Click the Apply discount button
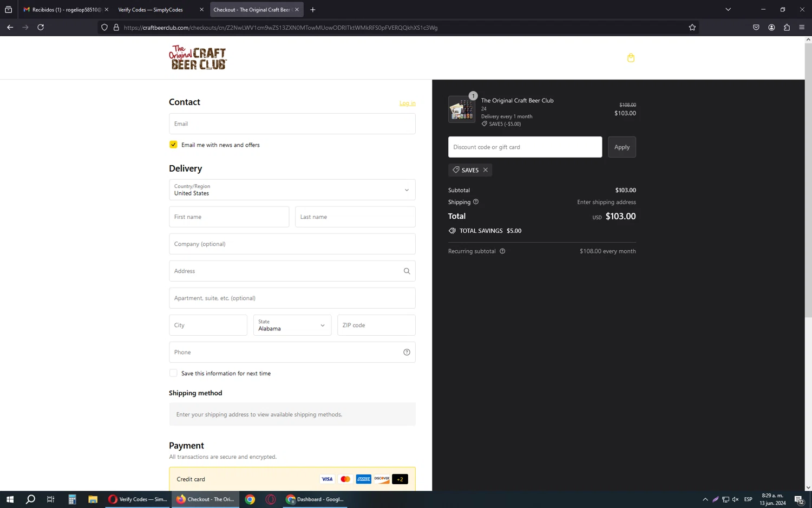Screen dimensions: 812x508 point(622,147)
